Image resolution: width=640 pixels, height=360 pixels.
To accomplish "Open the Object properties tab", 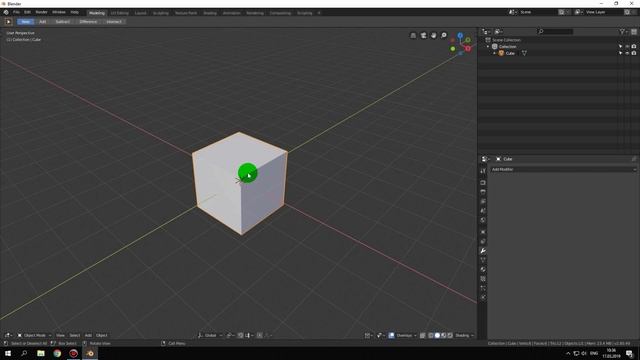I will 483,232.
